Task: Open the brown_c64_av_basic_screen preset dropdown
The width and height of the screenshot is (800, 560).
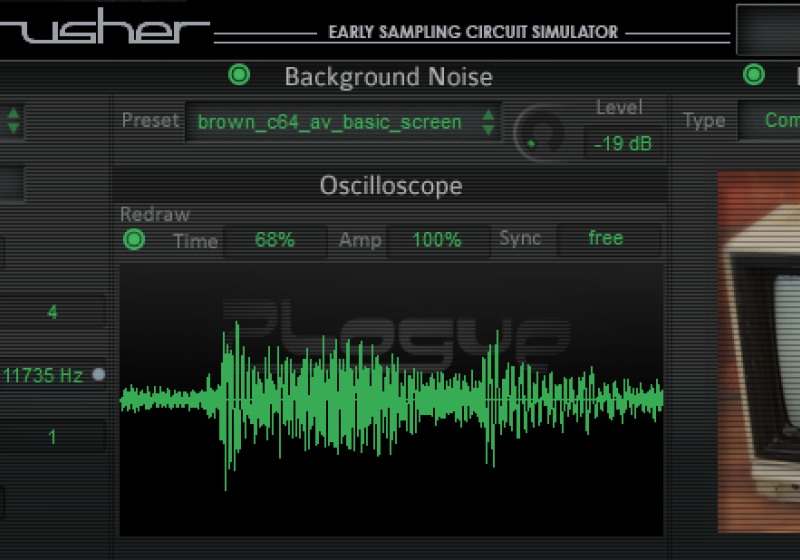Action: tap(330, 122)
